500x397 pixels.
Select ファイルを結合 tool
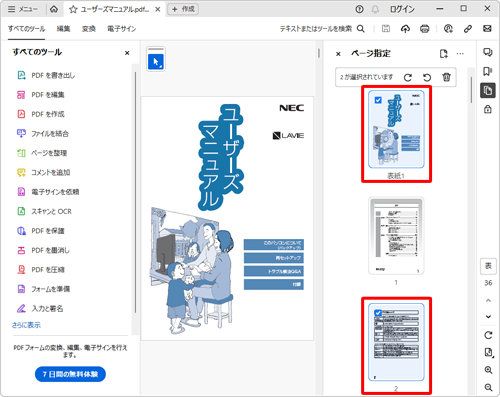[x=43, y=134]
